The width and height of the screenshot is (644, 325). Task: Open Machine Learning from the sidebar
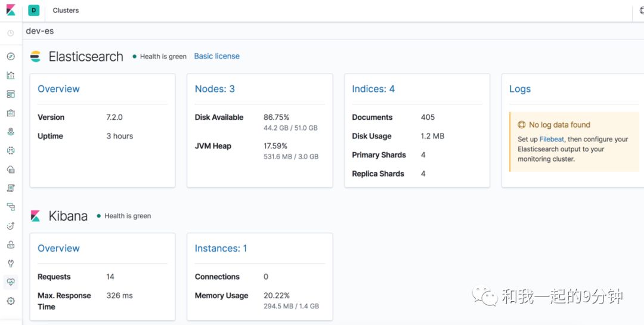11,150
